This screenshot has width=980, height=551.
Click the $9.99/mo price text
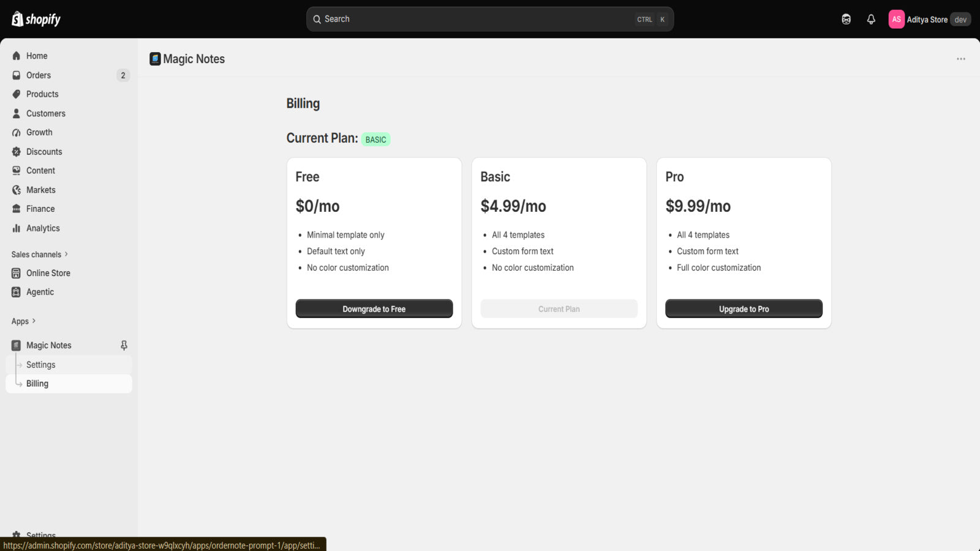tap(698, 206)
